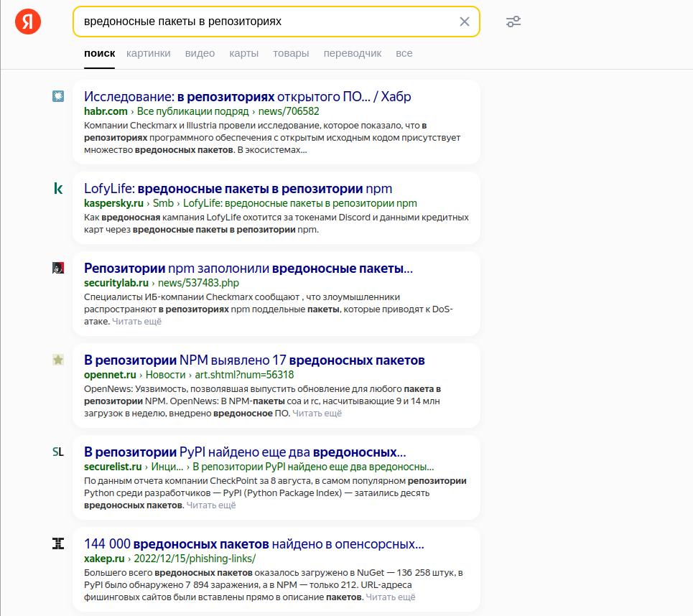The width and height of the screenshot is (693, 616).
Task: Open NPM 17 вредоносных пакетов title
Action: coord(254,360)
